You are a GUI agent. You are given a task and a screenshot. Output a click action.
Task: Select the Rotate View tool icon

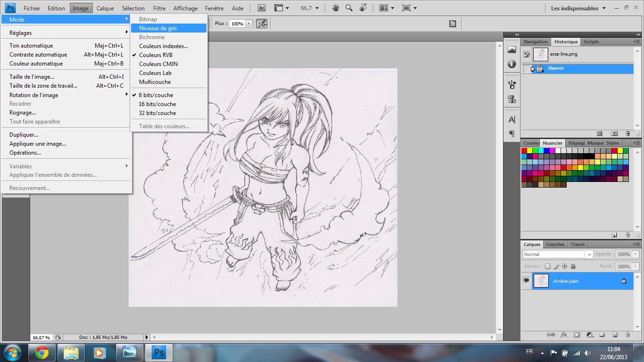[363, 8]
